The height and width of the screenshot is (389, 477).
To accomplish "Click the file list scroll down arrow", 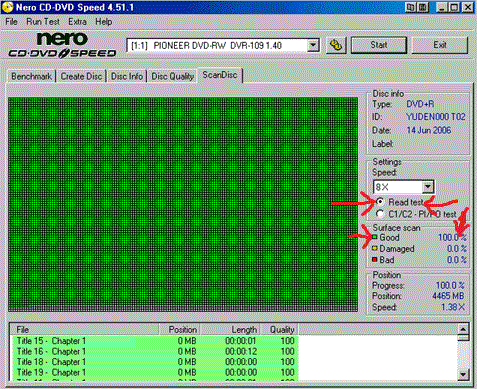I will [463, 374].
